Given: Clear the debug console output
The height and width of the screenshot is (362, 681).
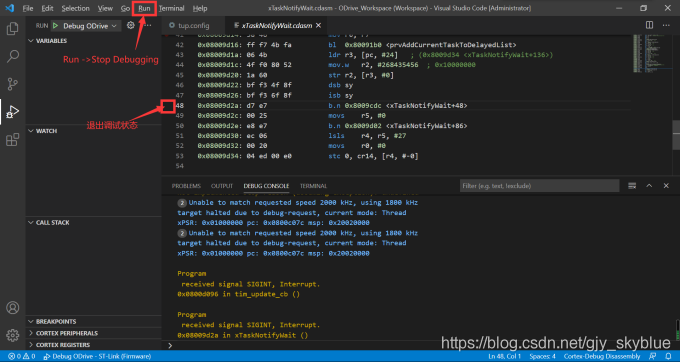Looking at the screenshot, I should (632, 186).
